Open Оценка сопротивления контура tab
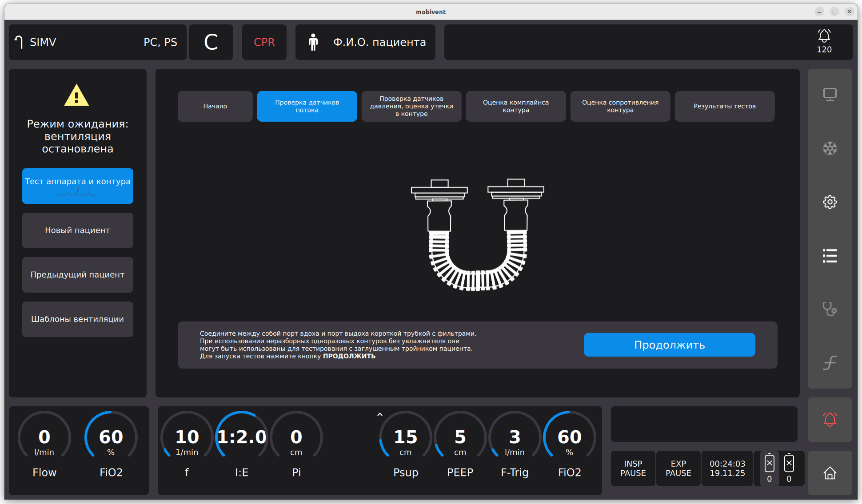The image size is (862, 504). 620,106
